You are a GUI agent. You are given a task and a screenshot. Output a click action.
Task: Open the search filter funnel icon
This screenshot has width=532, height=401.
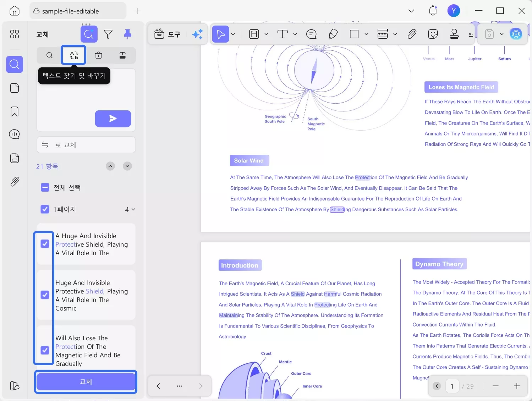click(108, 34)
